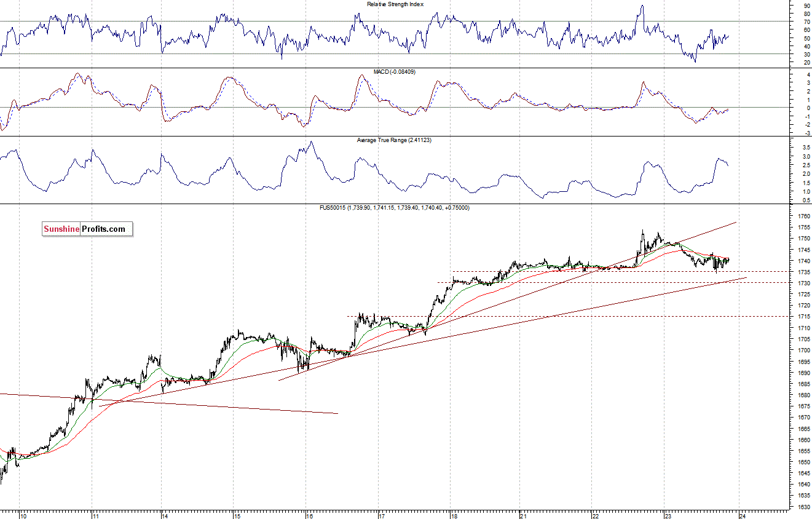Click the 1735 price axis label
This screenshot has height=519, width=812.
(x=805, y=272)
